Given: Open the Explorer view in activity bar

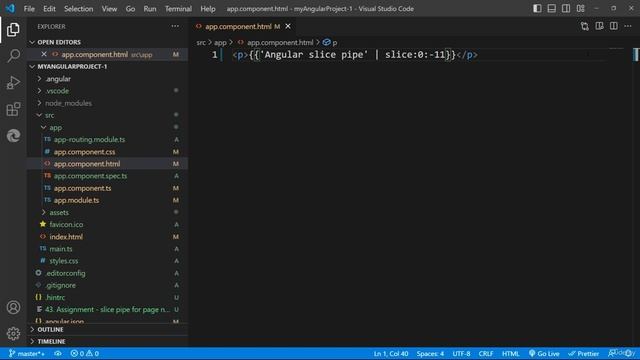Looking at the screenshot, I should (x=13, y=30).
